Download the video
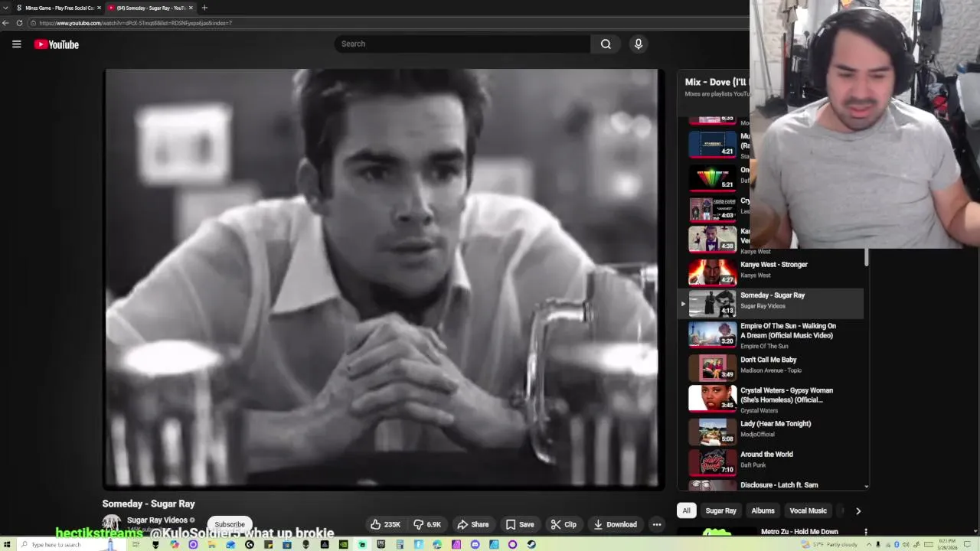This screenshot has height=551, width=980. tap(615, 524)
